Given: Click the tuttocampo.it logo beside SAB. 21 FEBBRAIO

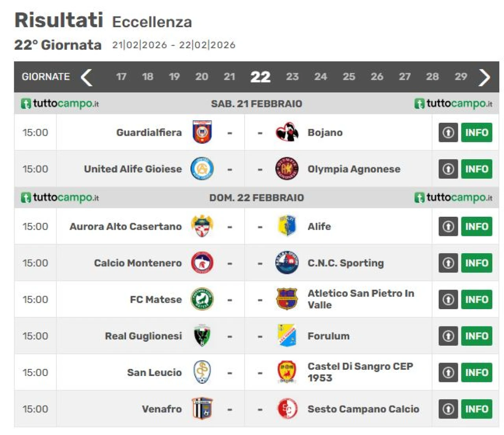Looking at the screenshot, I should point(60,103).
